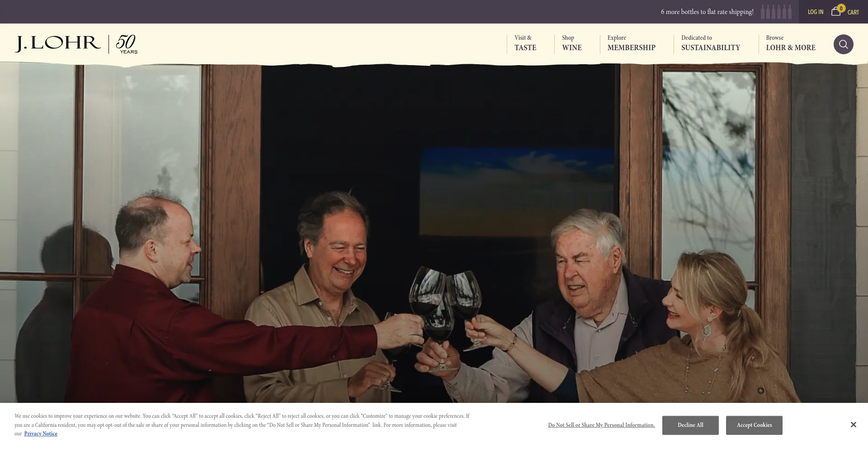Viewport: 868px width, 449px height.
Task: Expand the Explore Membership menu
Action: click(x=631, y=43)
